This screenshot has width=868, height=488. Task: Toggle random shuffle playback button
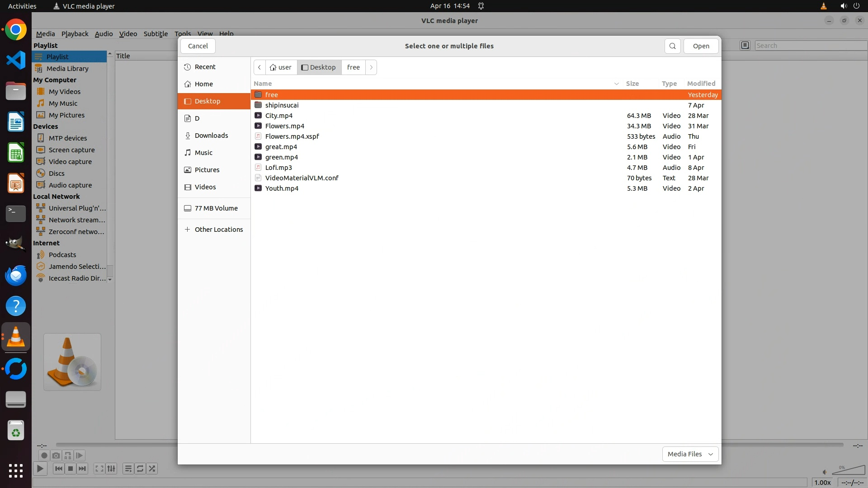click(152, 469)
